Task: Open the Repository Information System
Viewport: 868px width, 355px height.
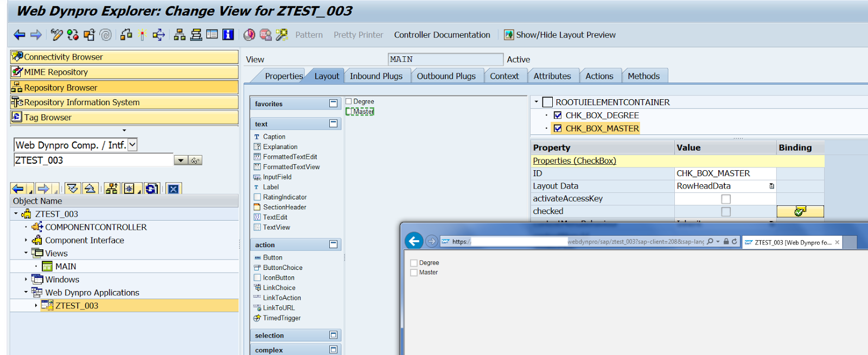Action: [x=124, y=102]
